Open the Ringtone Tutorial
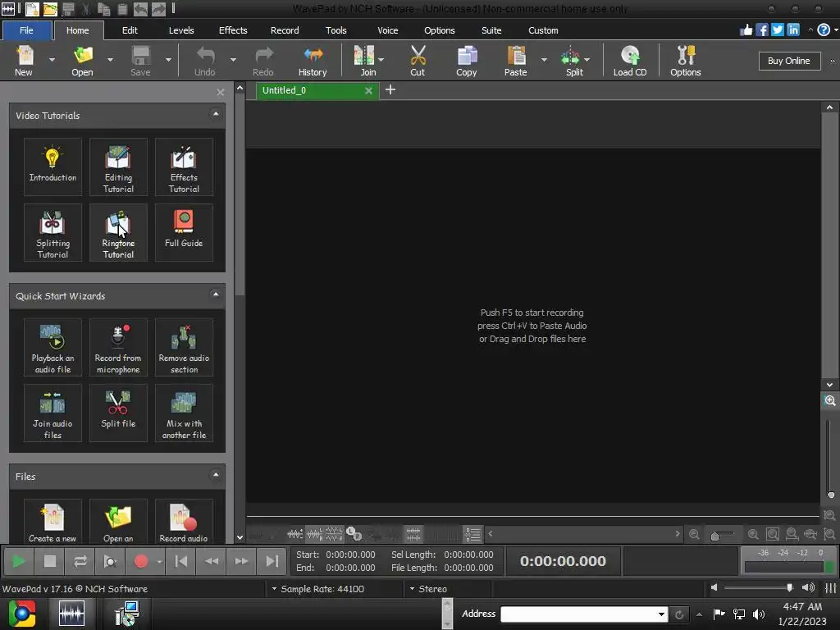Image resolution: width=840 pixels, height=630 pixels. [118, 232]
